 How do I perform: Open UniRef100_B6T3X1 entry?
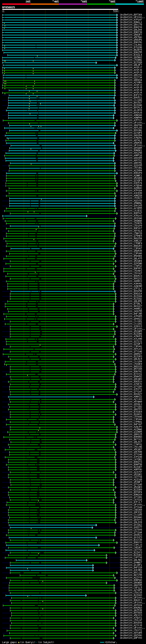coord(131,439)
